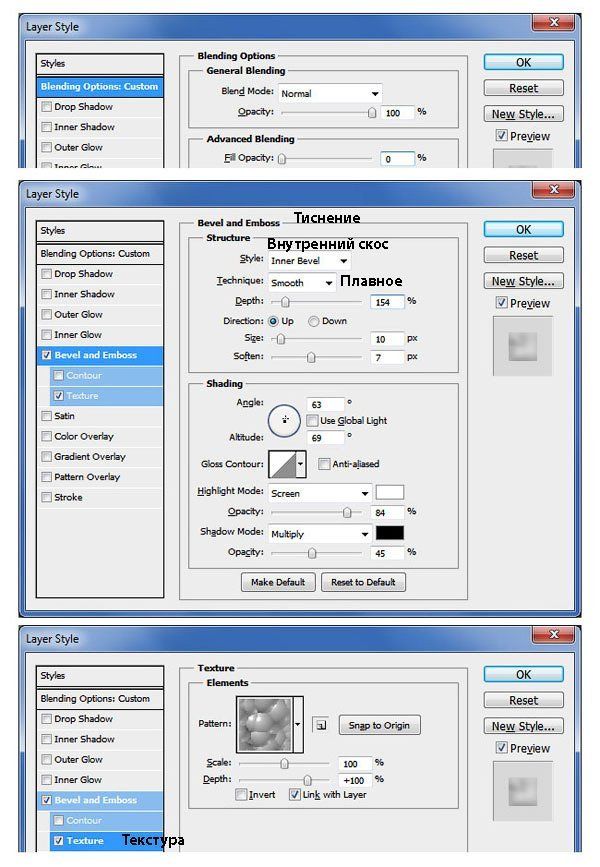The height and width of the screenshot is (867, 600).
Task: Click the angle dial in Shading section
Action: click(284, 420)
